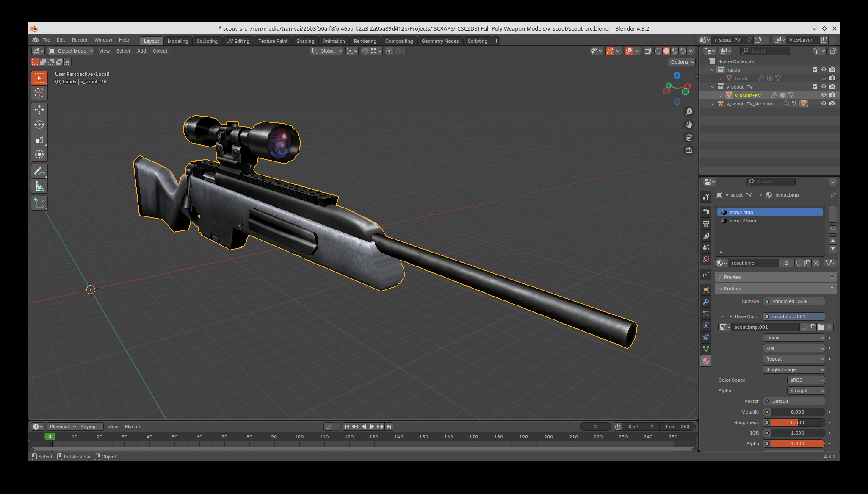Switch to the Shading workspace tab

point(305,41)
